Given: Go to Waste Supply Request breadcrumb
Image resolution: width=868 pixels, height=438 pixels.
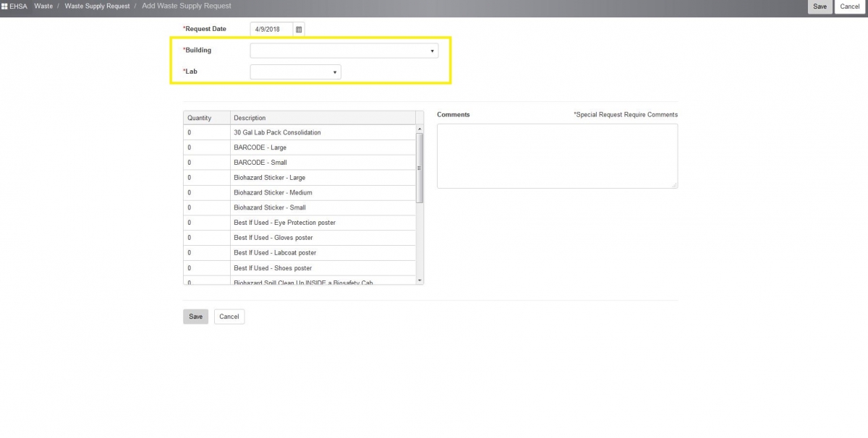Looking at the screenshot, I should (x=97, y=7).
